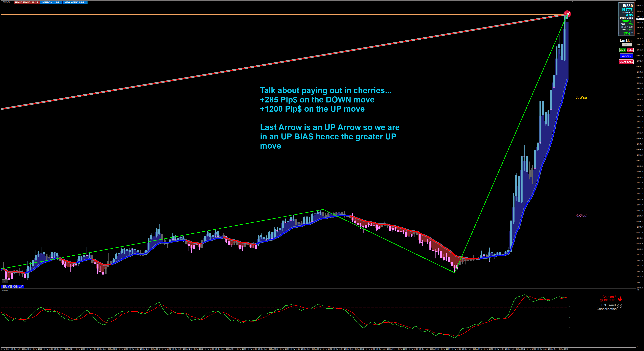Click the cyan 'Talk about paying out' text annotation

pyautogui.click(x=325, y=91)
